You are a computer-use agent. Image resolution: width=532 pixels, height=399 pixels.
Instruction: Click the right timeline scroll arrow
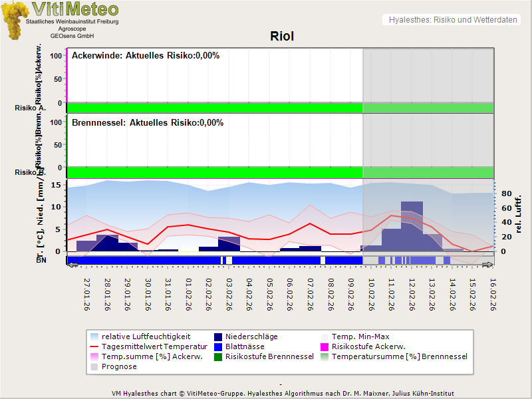487,265
